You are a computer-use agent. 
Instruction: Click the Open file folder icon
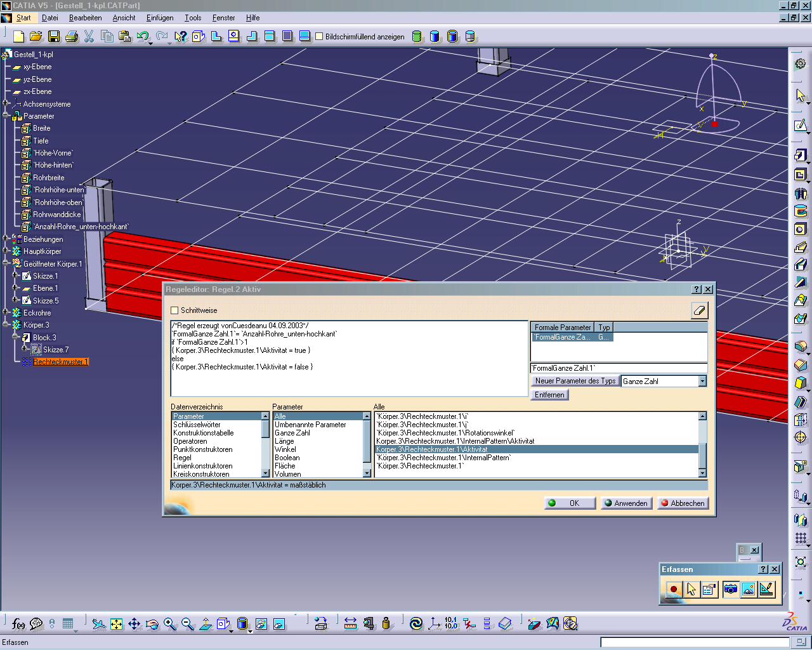[36, 37]
